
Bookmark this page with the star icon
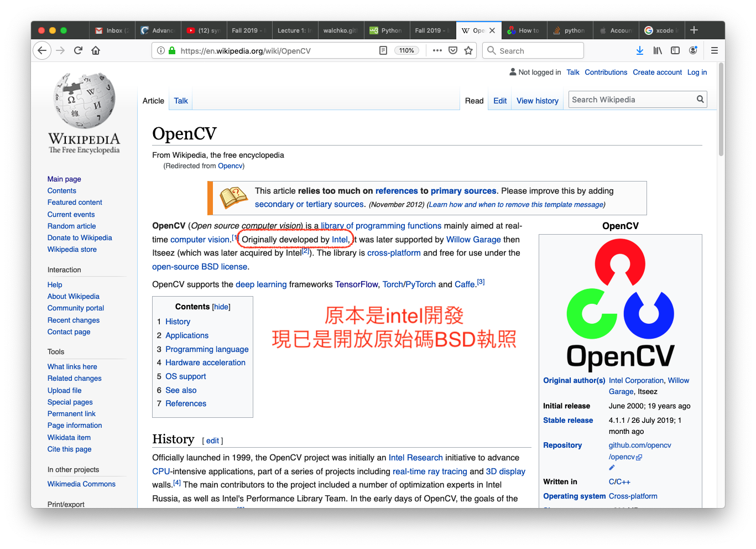468,50
